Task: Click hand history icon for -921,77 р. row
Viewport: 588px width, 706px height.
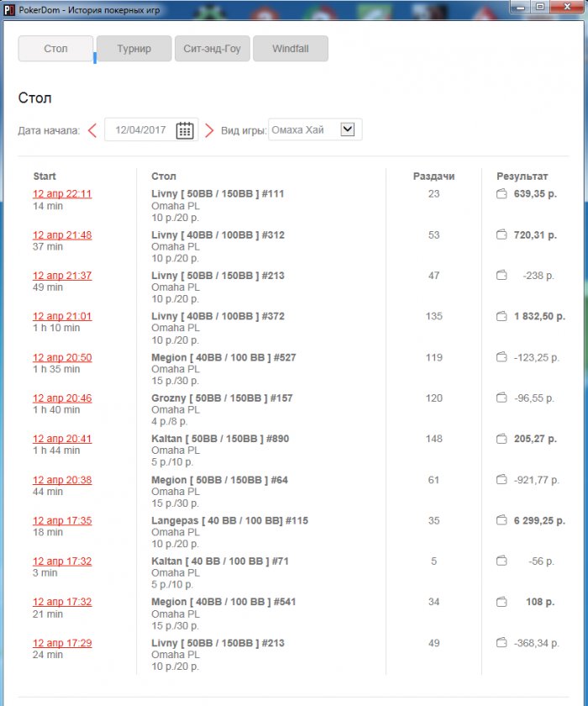Action: tap(501, 480)
